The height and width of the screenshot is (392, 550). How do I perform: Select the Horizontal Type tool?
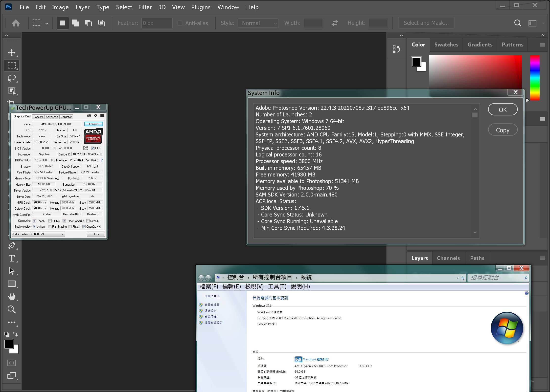click(x=11, y=258)
